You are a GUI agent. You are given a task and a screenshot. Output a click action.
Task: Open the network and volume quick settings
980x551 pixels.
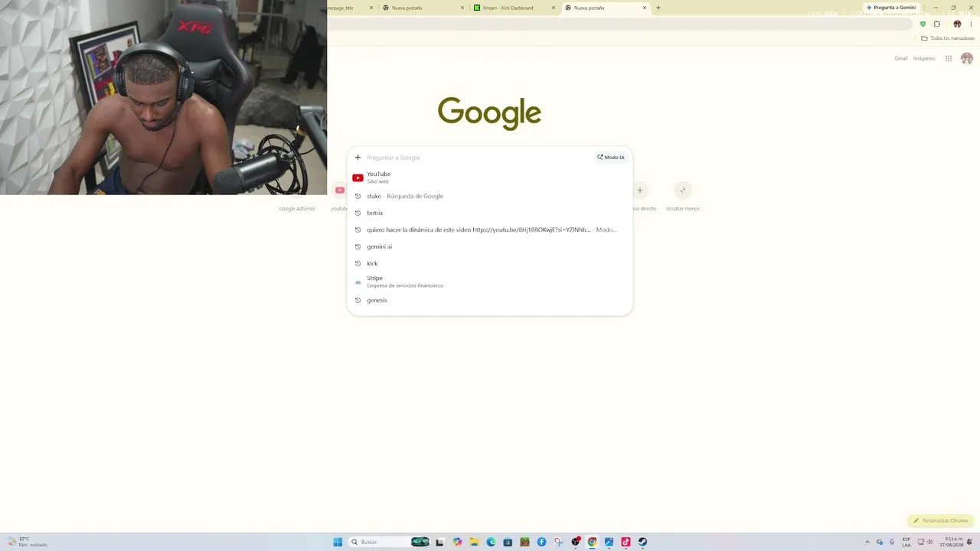926,542
